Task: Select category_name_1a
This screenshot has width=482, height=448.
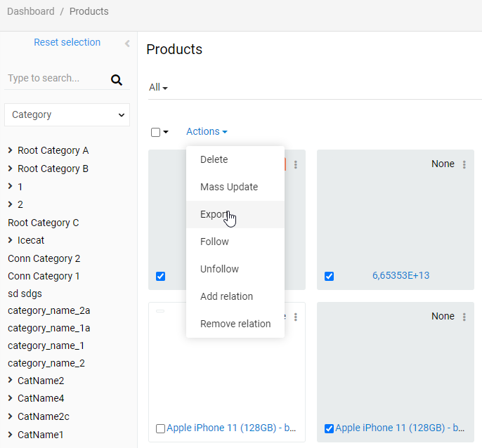Action: click(49, 328)
